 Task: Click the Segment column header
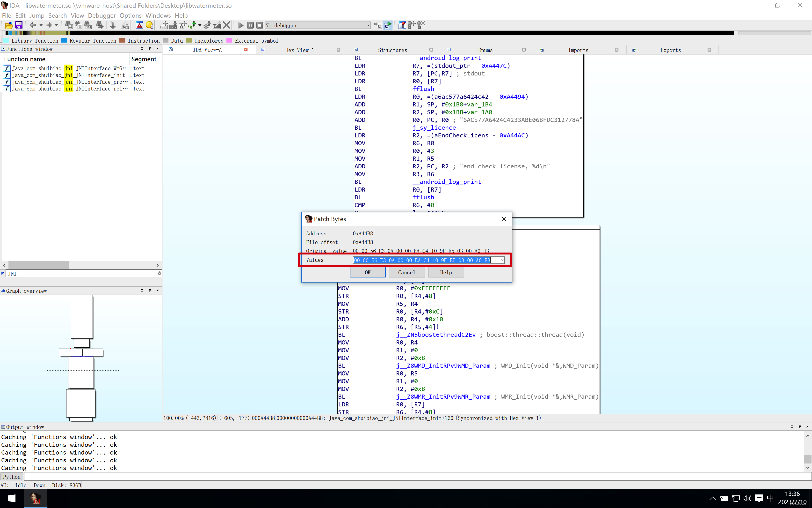click(x=144, y=59)
